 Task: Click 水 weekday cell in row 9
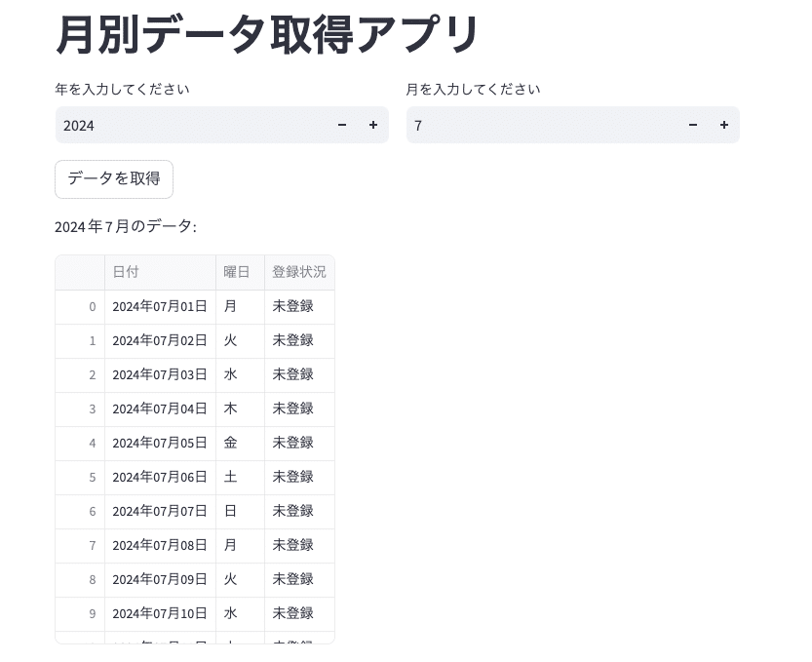[240, 614]
